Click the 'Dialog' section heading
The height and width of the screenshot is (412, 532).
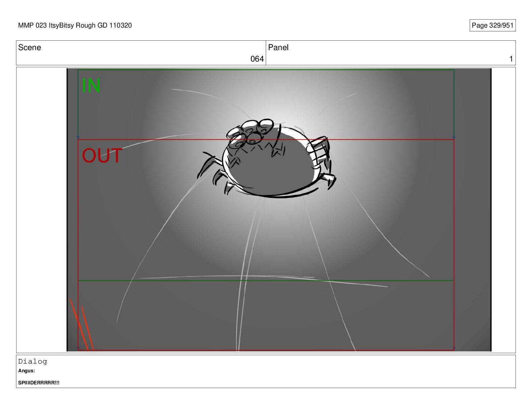33,362
